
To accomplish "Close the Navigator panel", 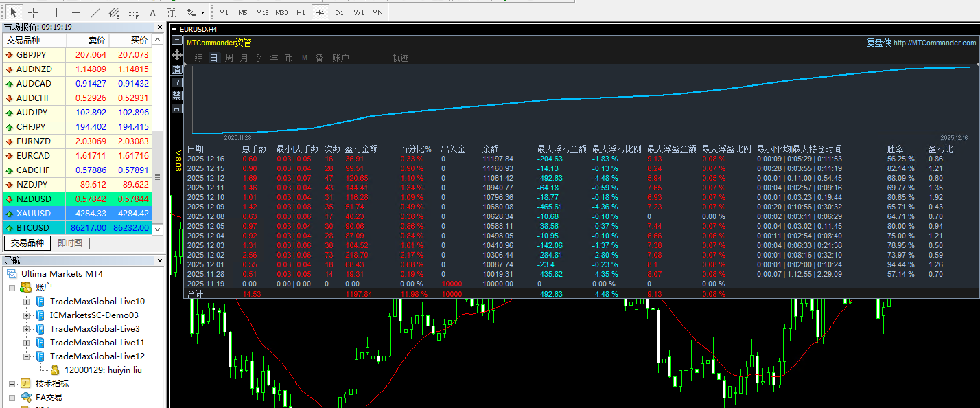I will pos(161,260).
